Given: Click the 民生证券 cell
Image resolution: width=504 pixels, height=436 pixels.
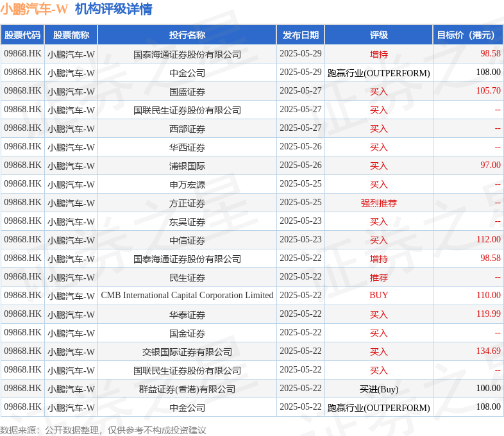Looking at the screenshot, I should [x=187, y=278].
